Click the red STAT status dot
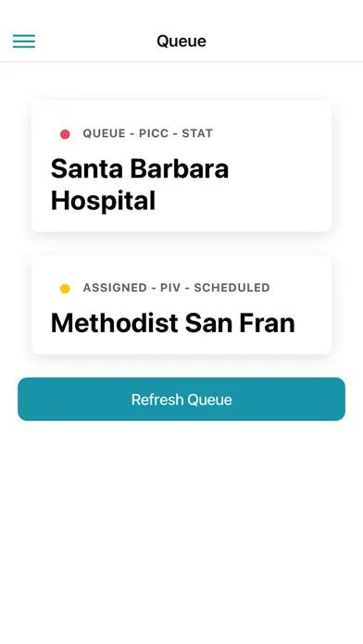Image resolution: width=363 pixels, height=644 pixels. click(x=65, y=134)
